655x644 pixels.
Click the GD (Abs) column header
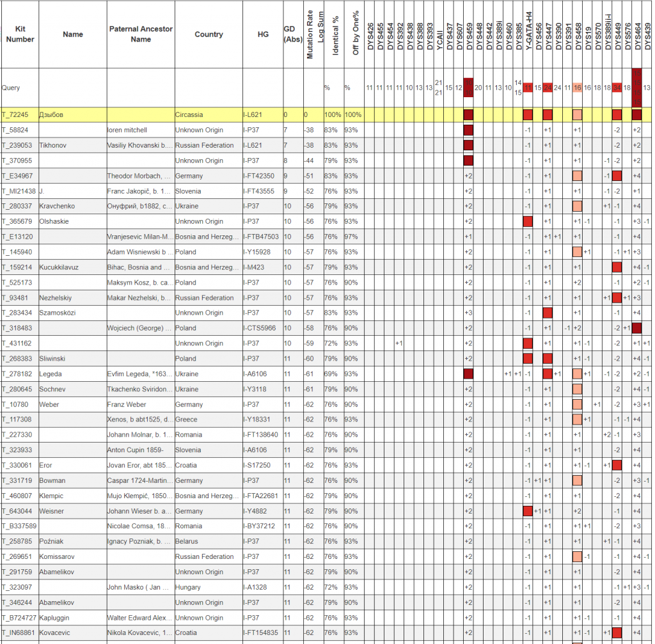pos(293,35)
